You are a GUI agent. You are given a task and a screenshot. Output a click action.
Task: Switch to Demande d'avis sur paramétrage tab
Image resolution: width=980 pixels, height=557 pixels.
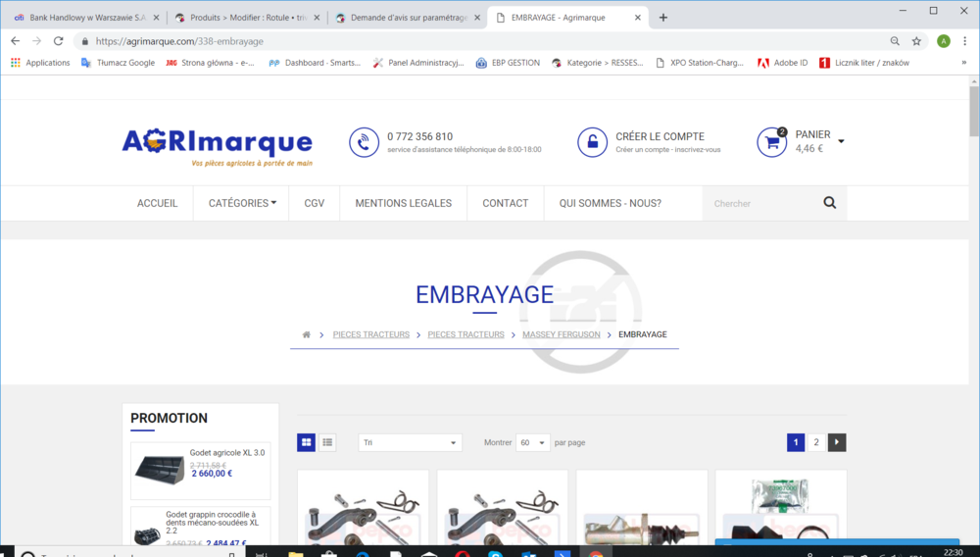click(408, 18)
